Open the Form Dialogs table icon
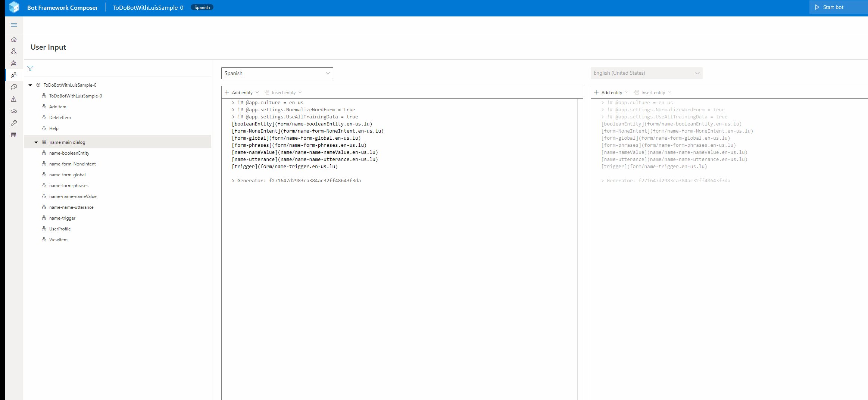The width and height of the screenshot is (868, 400). [x=14, y=135]
